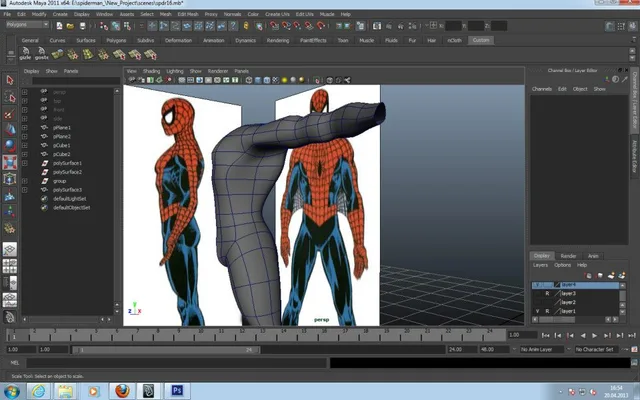Toggle reference R box of layer1
This screenshot has height=400, width=640.
click(x=547, y=311)
